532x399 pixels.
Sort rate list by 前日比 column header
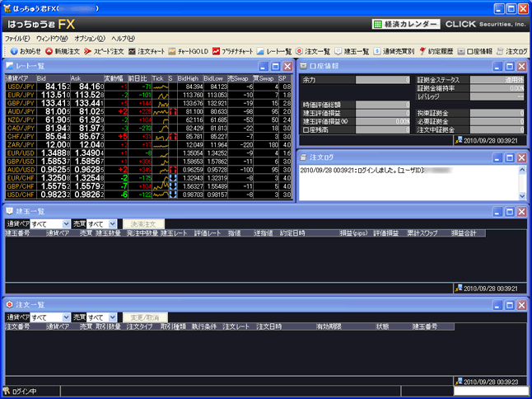(x=139, y=78)
